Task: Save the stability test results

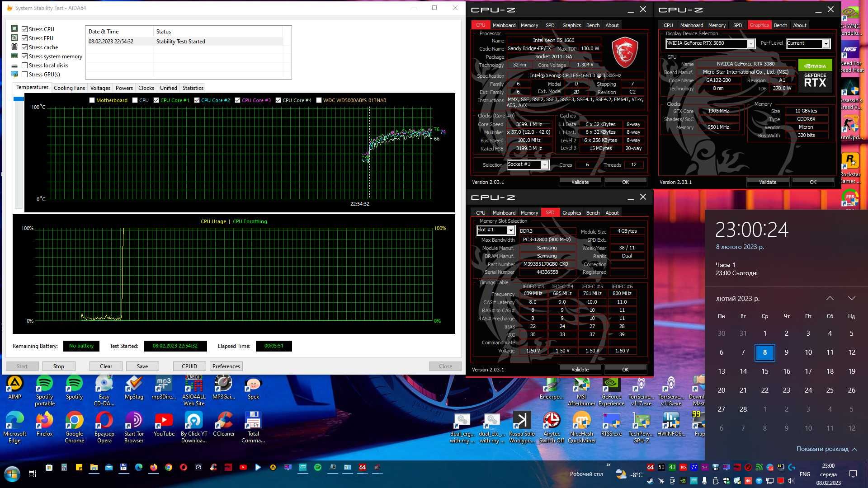Action: click(142, 366)
